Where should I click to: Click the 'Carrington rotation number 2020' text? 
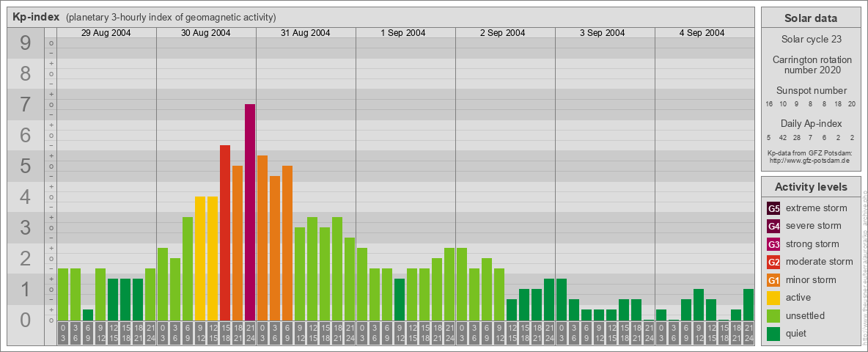812,65
